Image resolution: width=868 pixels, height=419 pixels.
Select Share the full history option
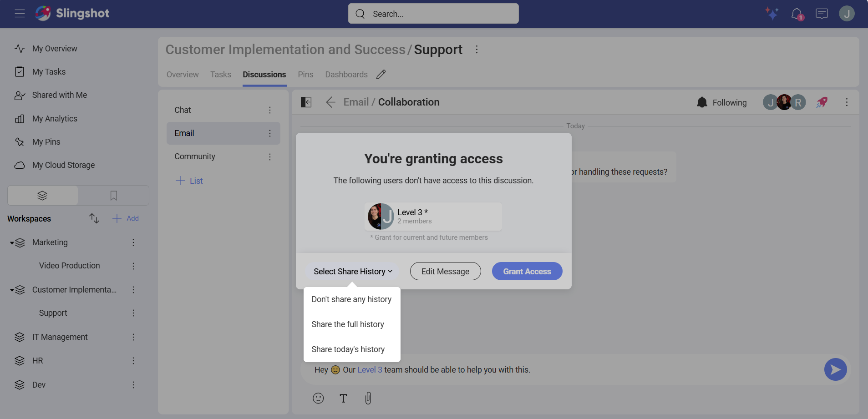(348, 324)
